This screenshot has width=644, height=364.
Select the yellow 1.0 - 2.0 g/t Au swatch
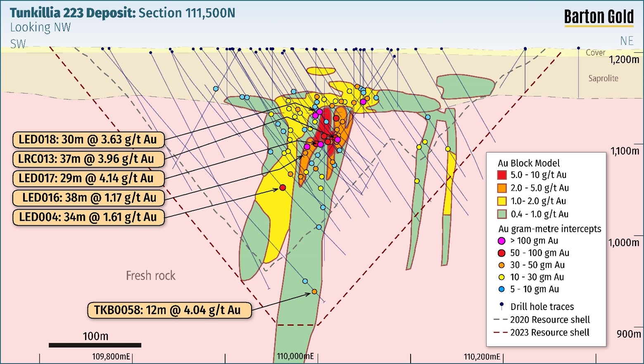[x=502, y=201]
